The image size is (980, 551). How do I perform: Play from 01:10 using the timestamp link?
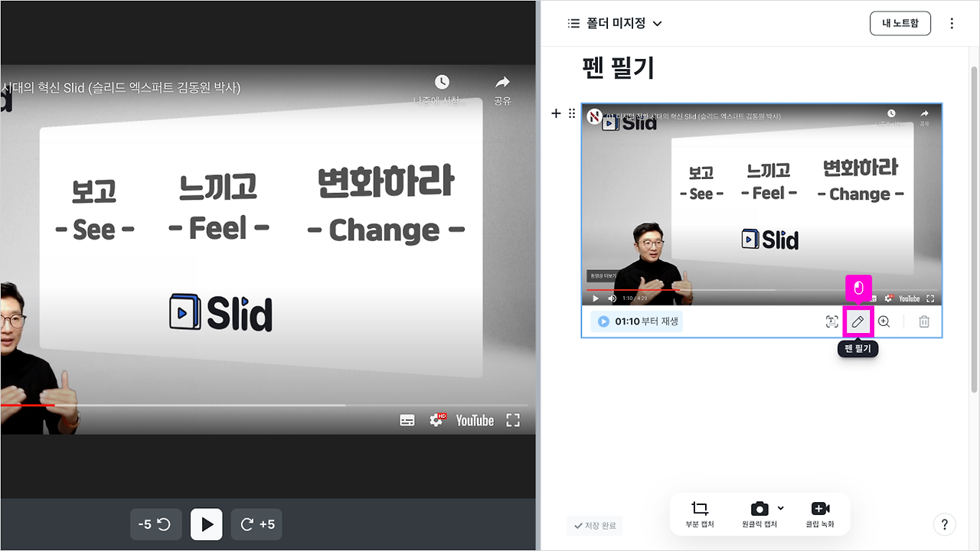636,321
